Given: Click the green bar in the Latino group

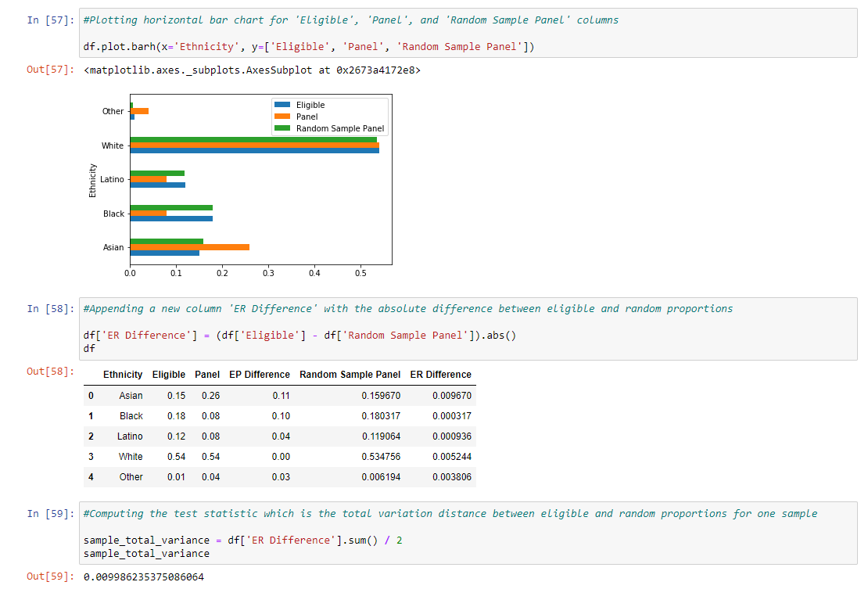Looking at the screenshot, I should click(x=156, y=173).
